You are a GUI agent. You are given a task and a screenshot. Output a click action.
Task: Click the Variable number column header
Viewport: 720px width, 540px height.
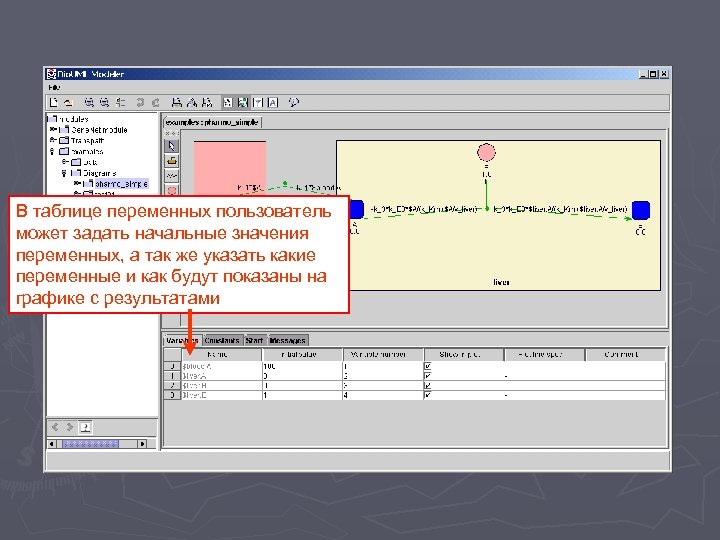tap(383, 354)
